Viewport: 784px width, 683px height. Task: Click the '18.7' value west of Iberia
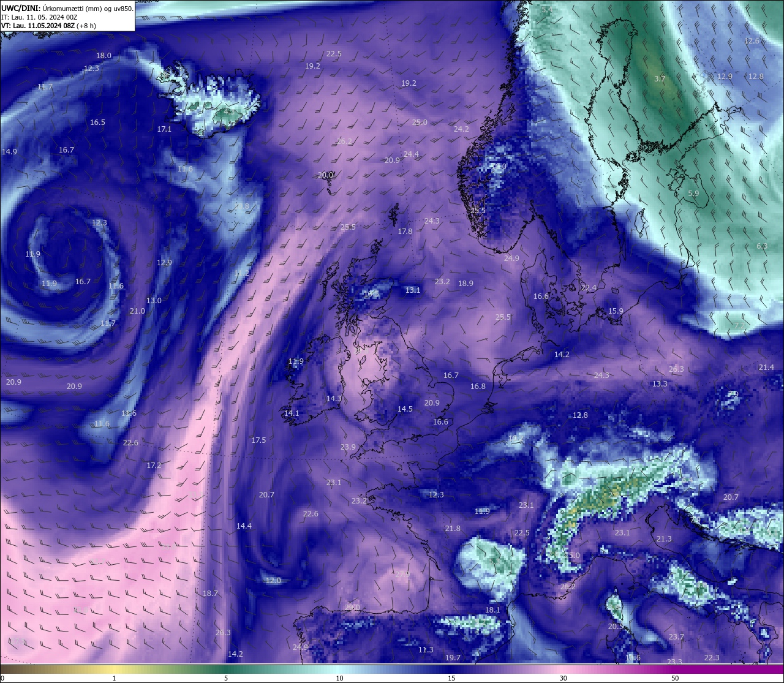coord(210,594)
